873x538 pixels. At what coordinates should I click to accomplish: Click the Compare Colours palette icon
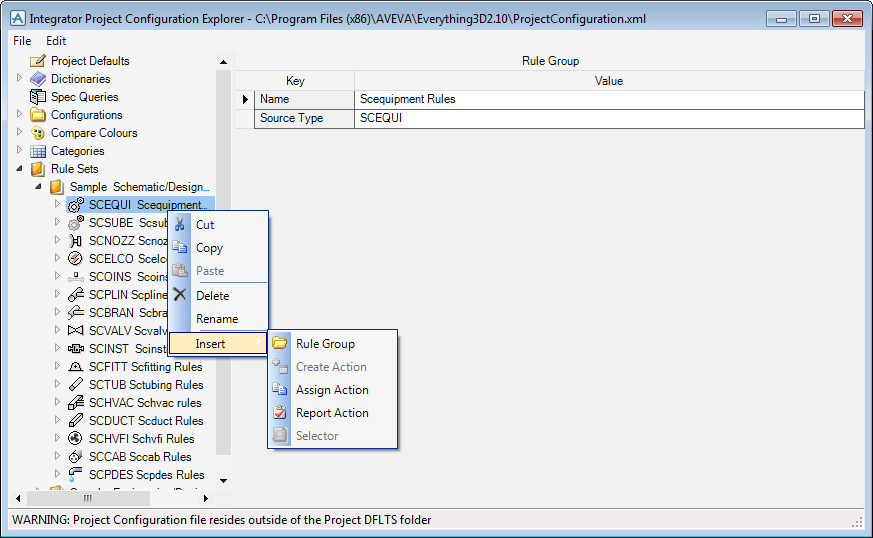point(38,133)
